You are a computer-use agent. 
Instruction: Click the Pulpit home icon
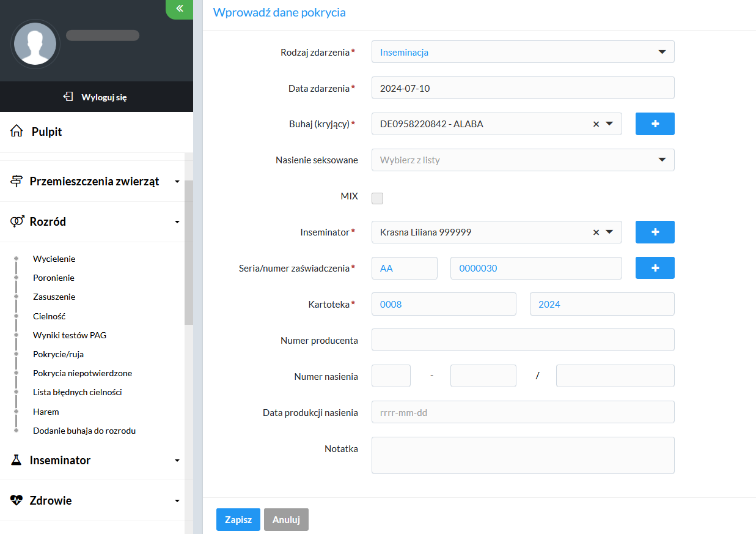tap(17, 132)
